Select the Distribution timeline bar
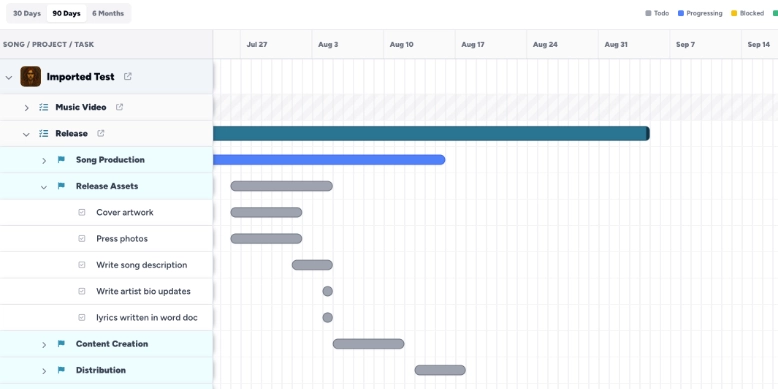 pos(440,370)
